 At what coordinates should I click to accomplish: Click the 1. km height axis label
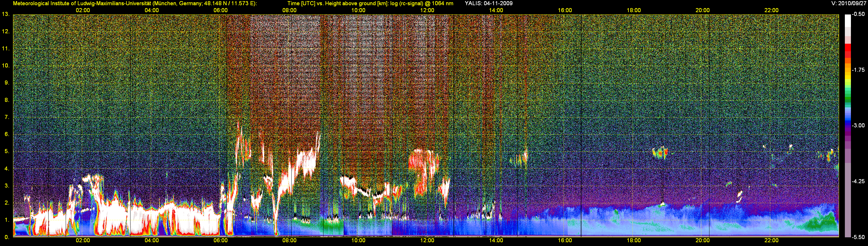point(7,220)
